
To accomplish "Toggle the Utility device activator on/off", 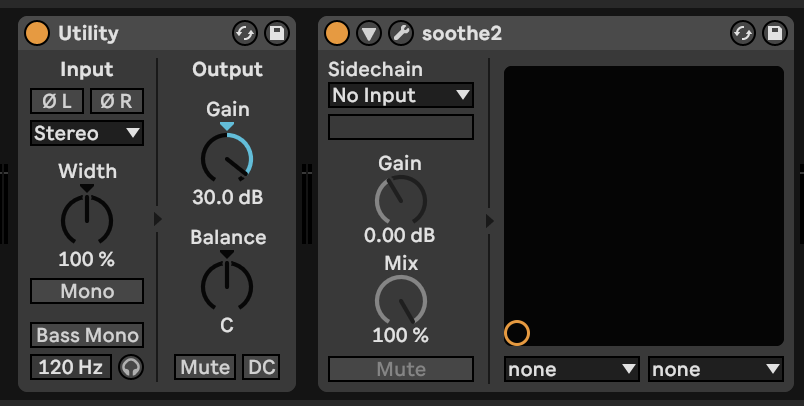I will (37, 33).
